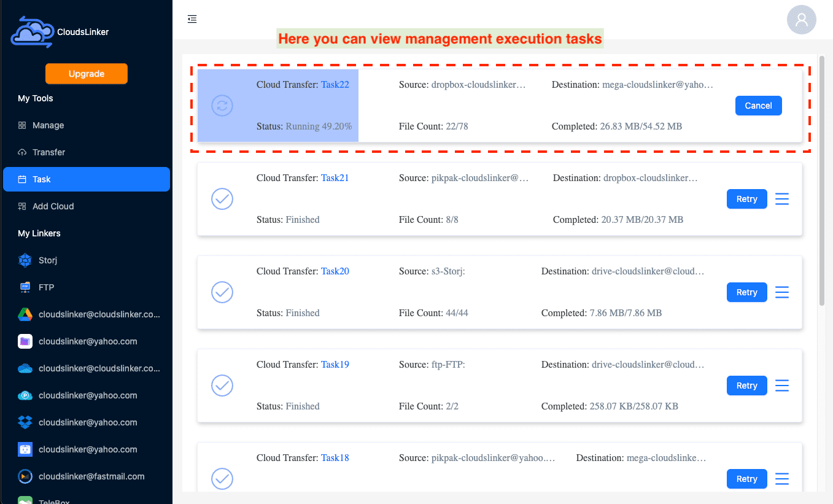Click the CloudsLinker cloud logo

(x=33, y=32)
